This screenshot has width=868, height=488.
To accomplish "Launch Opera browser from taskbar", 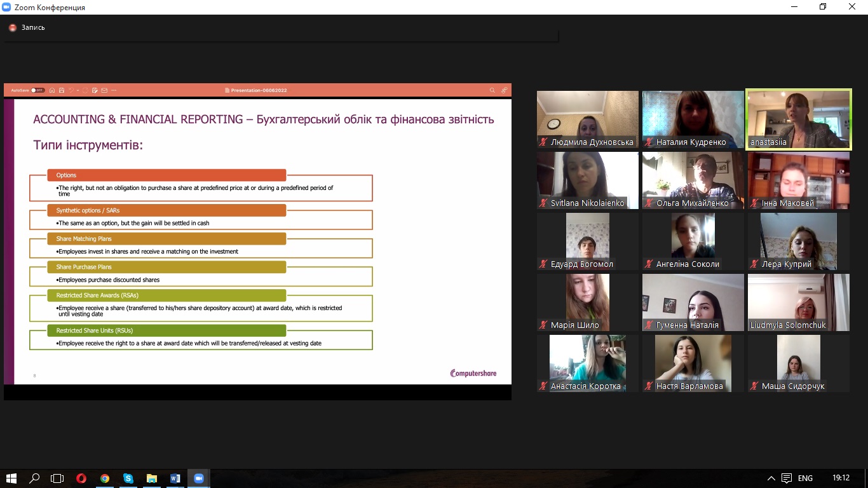I will (81, 478).
